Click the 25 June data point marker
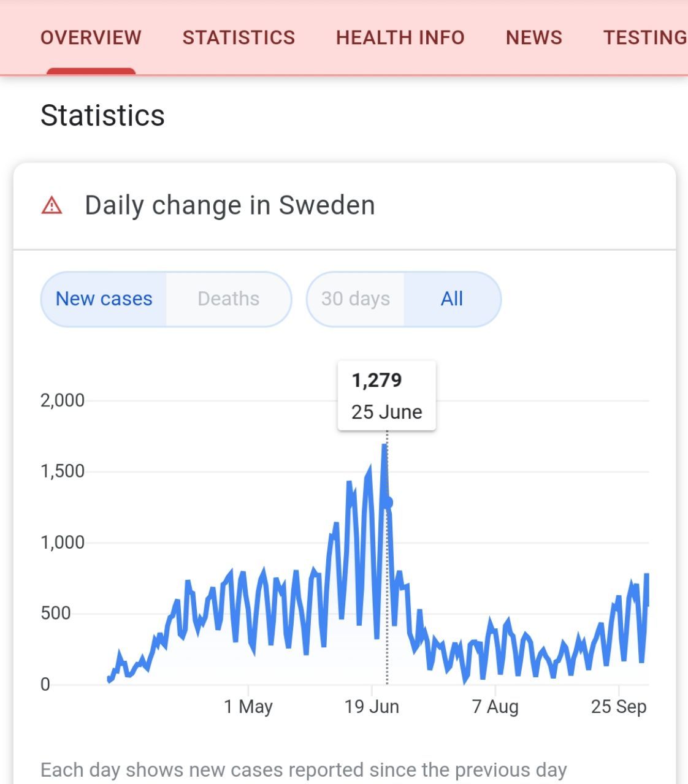 (387, 503)
